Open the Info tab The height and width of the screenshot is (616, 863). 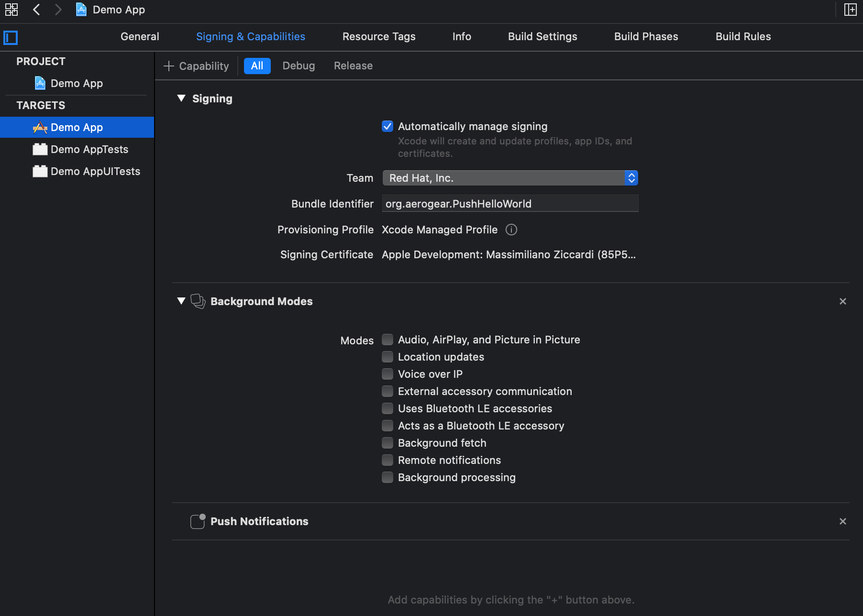(x=462, y=36)
